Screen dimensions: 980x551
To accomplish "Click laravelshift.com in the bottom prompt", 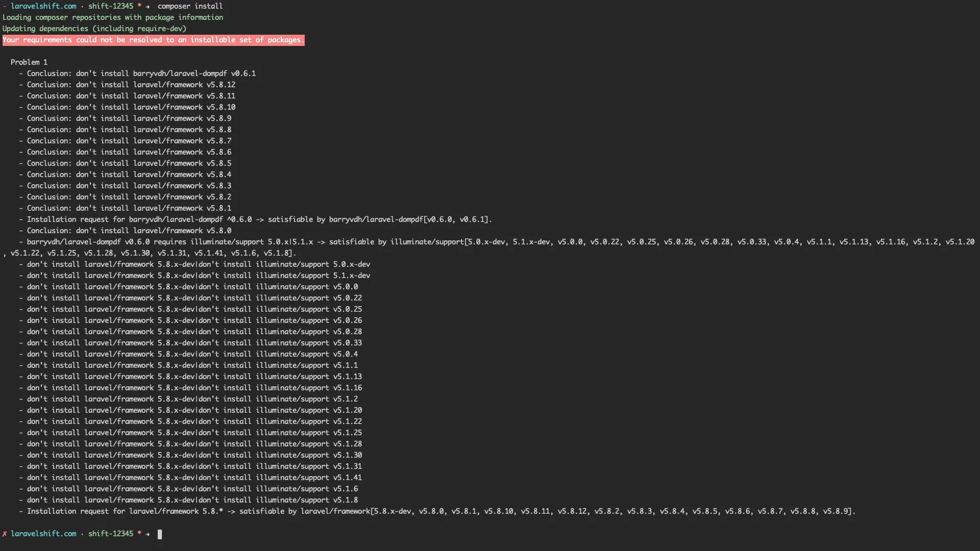I will (43, 534).
